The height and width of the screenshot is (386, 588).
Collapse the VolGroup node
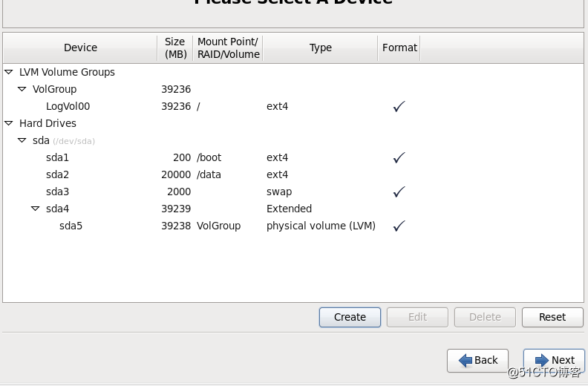[22, 89]
